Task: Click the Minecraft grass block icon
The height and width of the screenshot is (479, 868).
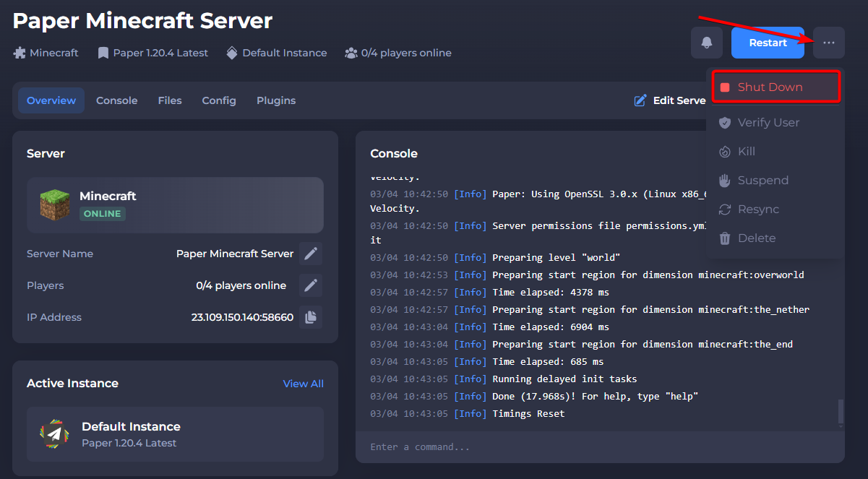Action: (x=54, y=204)
